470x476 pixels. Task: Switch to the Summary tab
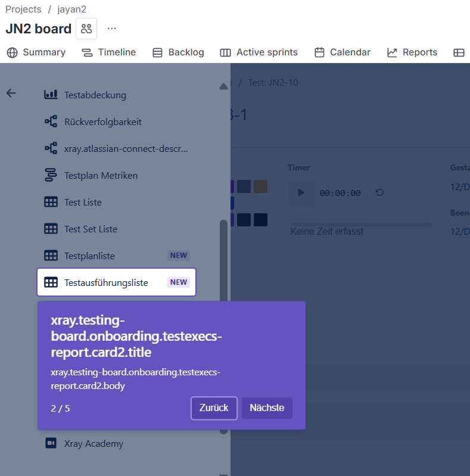pos(36,52)
